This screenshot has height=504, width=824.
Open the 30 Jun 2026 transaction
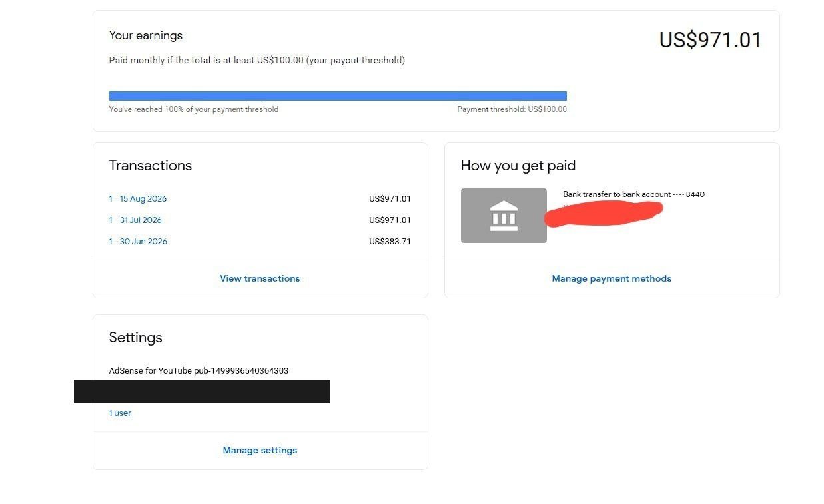tap(138, 242)
